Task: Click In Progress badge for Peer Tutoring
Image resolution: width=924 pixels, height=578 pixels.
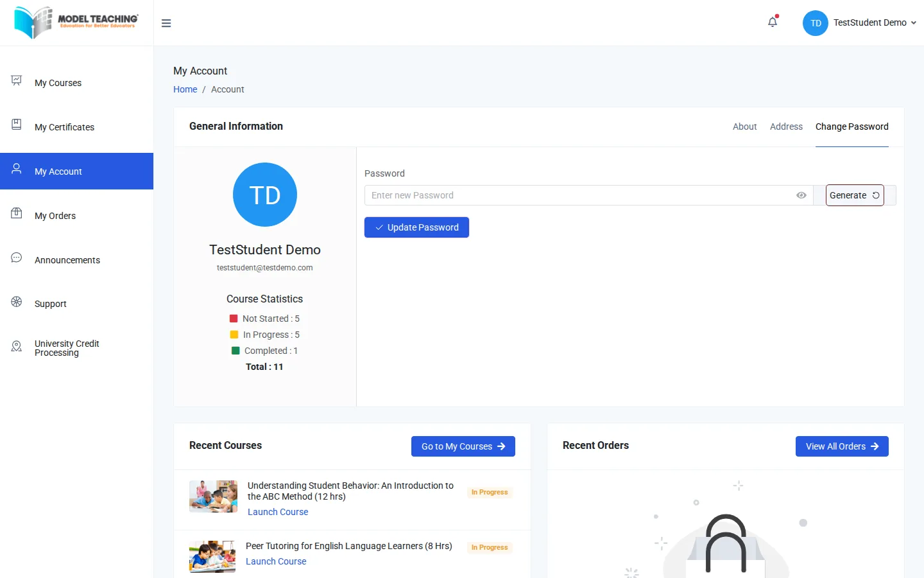Action: click(490, 548)
